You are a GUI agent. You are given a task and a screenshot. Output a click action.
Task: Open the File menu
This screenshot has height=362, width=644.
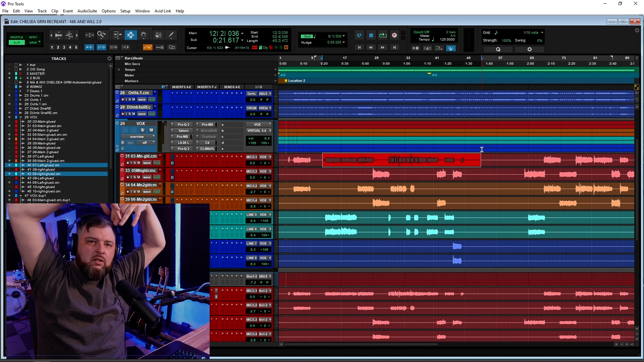5,11
